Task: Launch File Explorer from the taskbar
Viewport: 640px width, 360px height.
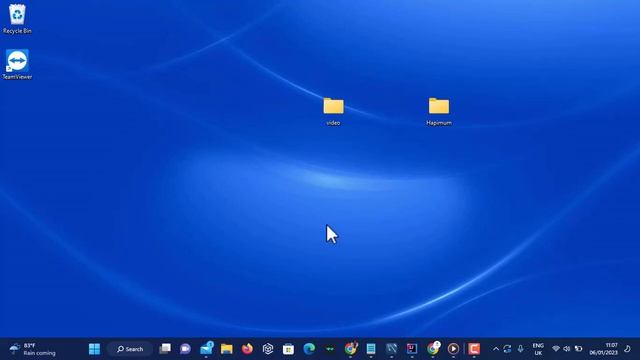Action: click(x=227, y=349)
